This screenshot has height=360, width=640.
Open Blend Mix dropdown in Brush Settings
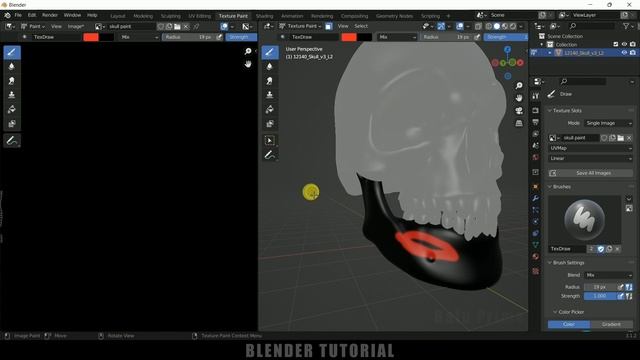click(608, 275)
